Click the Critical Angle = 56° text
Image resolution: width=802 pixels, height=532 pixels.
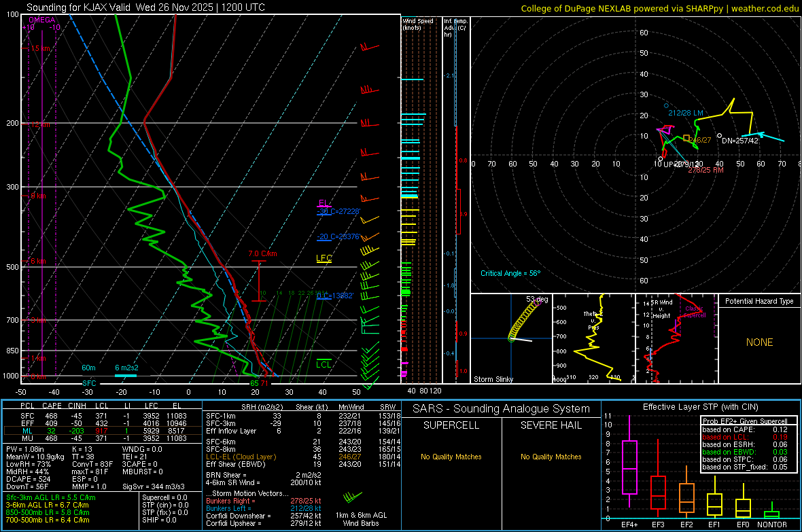click(x=510, y=273)
